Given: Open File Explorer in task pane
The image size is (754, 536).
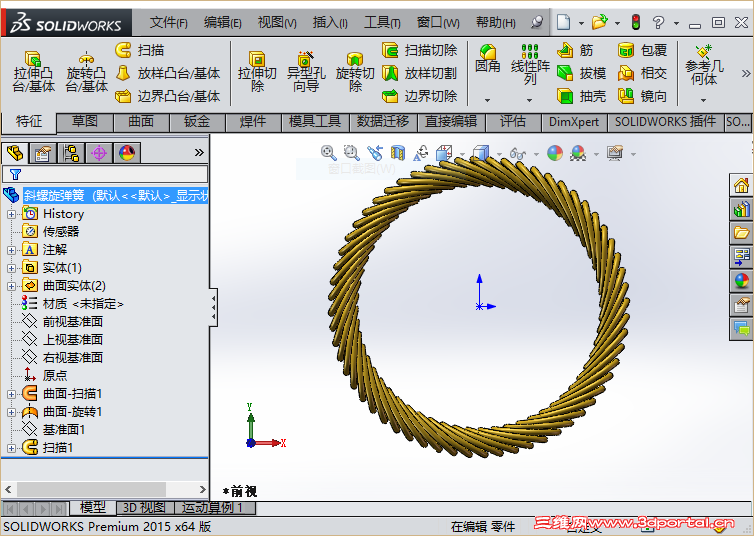Looking at the screenshot, I should click(x=741, y=233).
